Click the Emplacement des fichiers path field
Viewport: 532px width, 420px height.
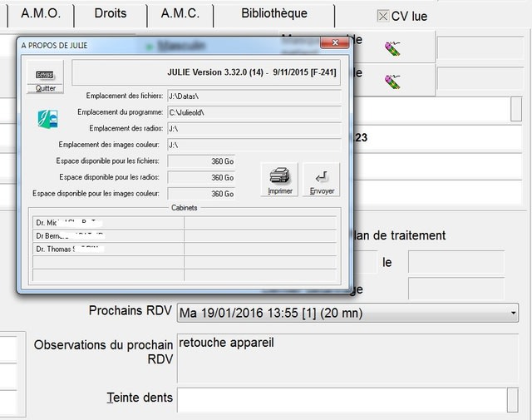[254, 96]
